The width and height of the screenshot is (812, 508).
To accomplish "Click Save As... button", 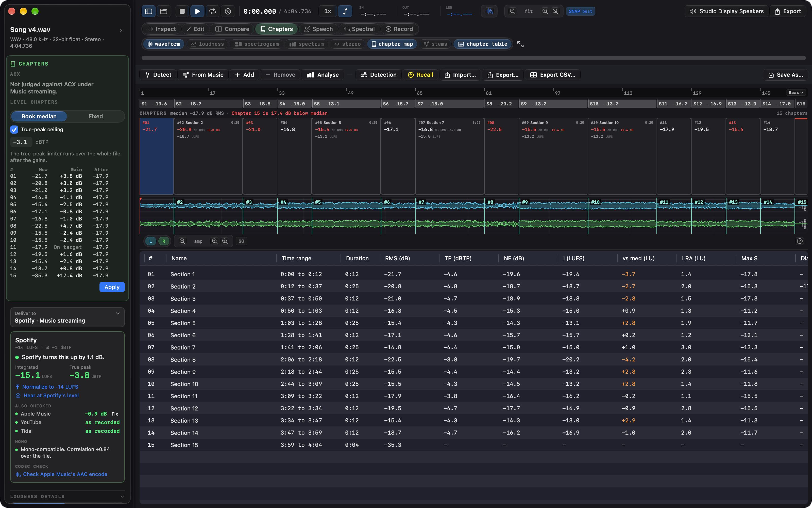I will pyautogui.click(x=786, y=75).
